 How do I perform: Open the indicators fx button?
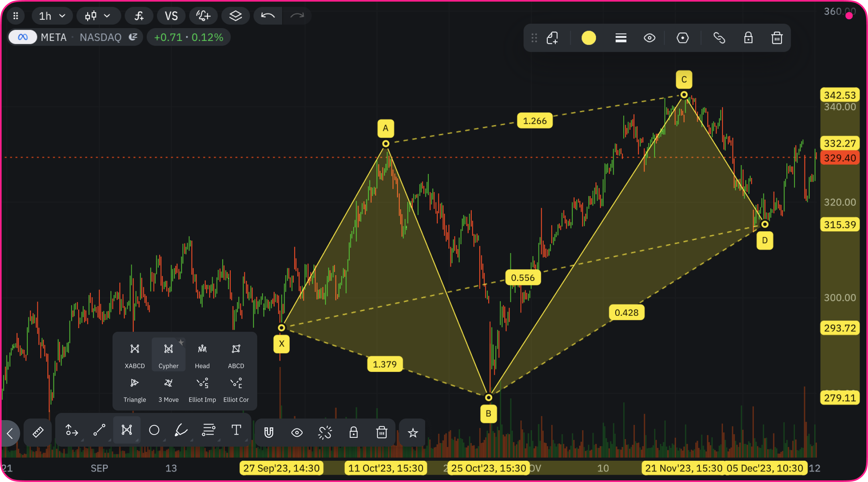point(139,16)
